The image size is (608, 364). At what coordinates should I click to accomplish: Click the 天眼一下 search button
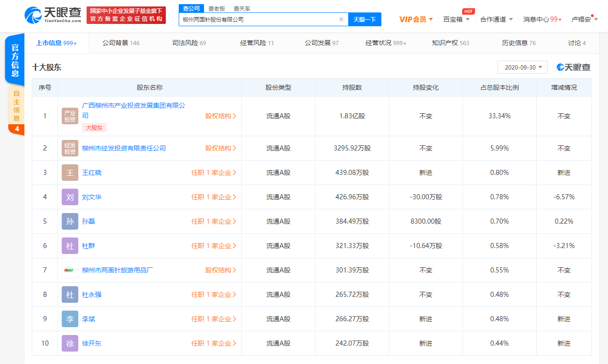click(364, 19)
